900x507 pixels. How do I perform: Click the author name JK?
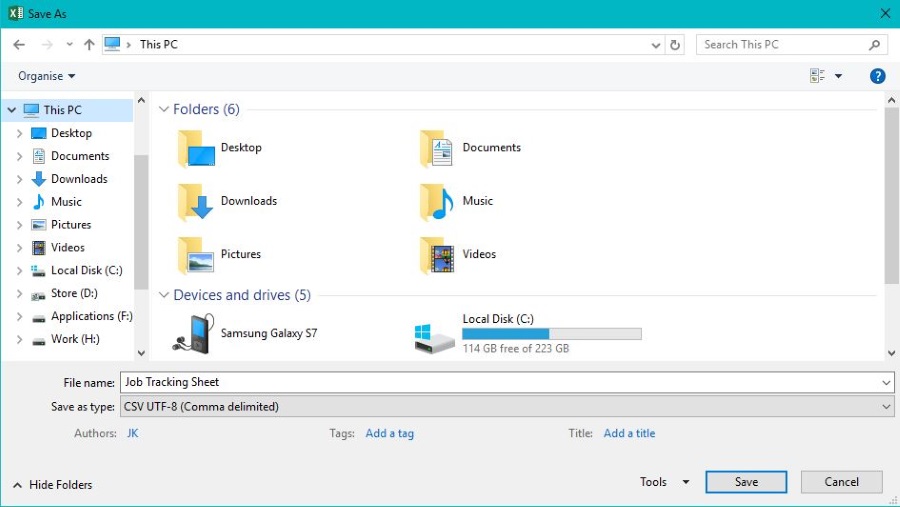(133, 433)
